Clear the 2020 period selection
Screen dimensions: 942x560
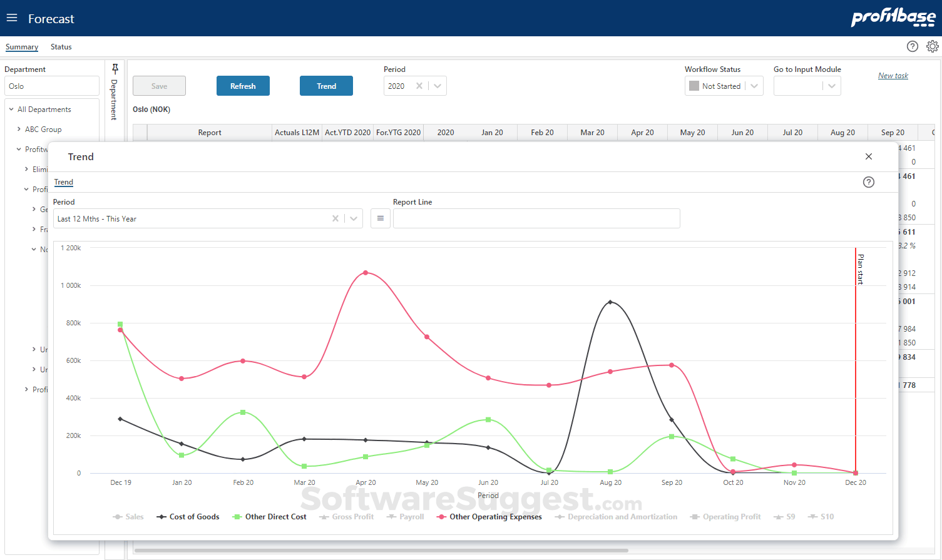[419, 86]
